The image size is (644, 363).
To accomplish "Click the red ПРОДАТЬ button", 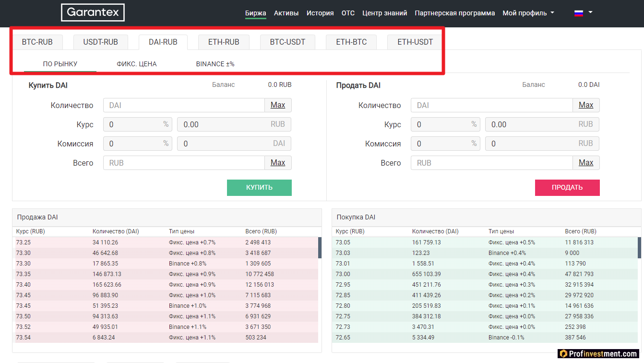I will (567, 188).
